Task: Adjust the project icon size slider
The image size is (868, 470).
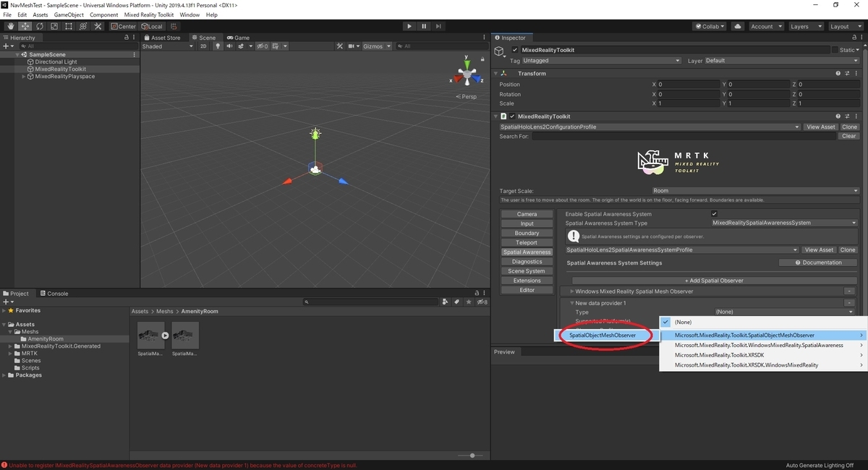Action: 471,456
